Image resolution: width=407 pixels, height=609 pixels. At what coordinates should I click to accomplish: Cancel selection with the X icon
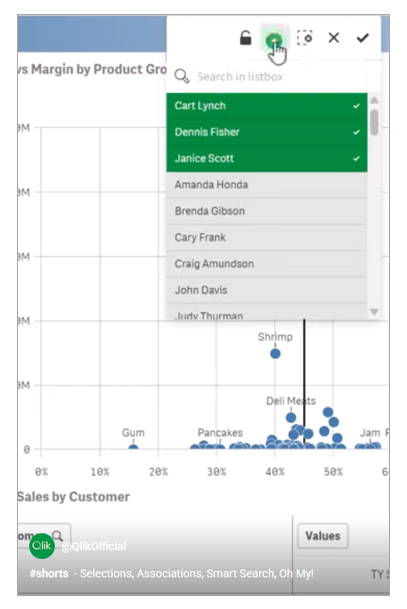(334, 38)
